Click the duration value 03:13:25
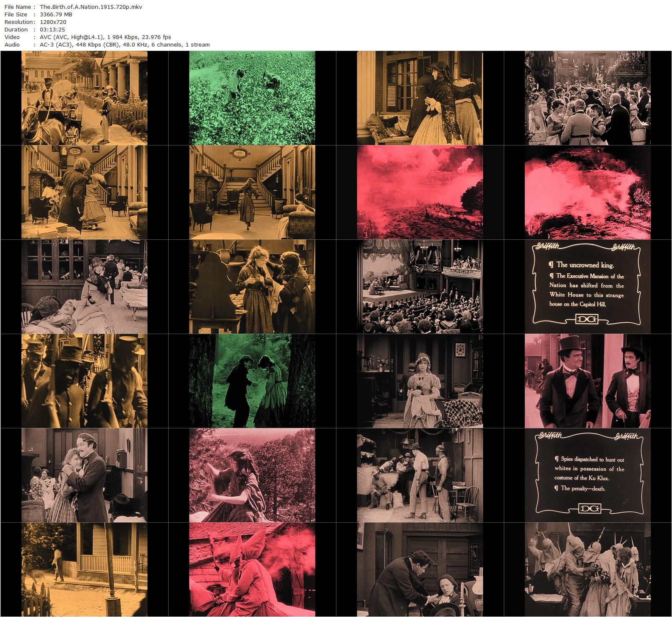Image resolution: width=672 pixels, height=617 pixels. point(52,30)
